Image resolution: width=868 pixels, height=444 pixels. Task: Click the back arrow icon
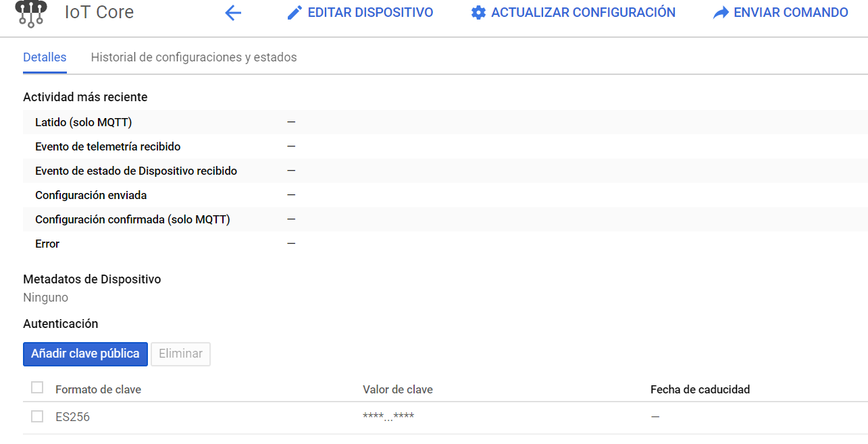[x=233, y=12]
